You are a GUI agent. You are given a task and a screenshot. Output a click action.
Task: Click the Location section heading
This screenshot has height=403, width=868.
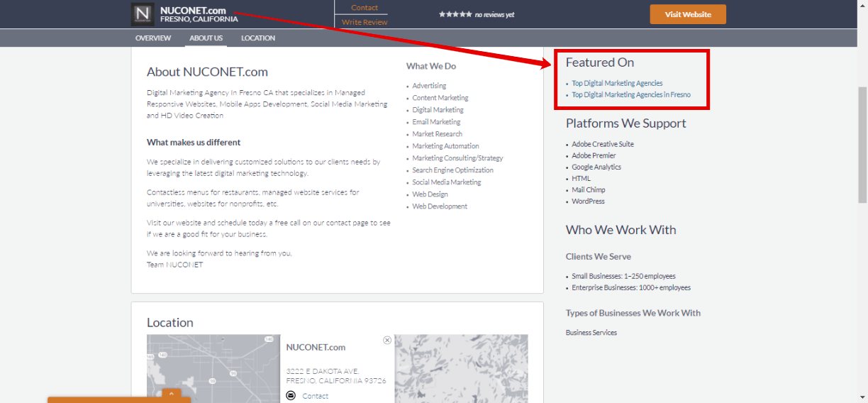(x=170, y=323)
